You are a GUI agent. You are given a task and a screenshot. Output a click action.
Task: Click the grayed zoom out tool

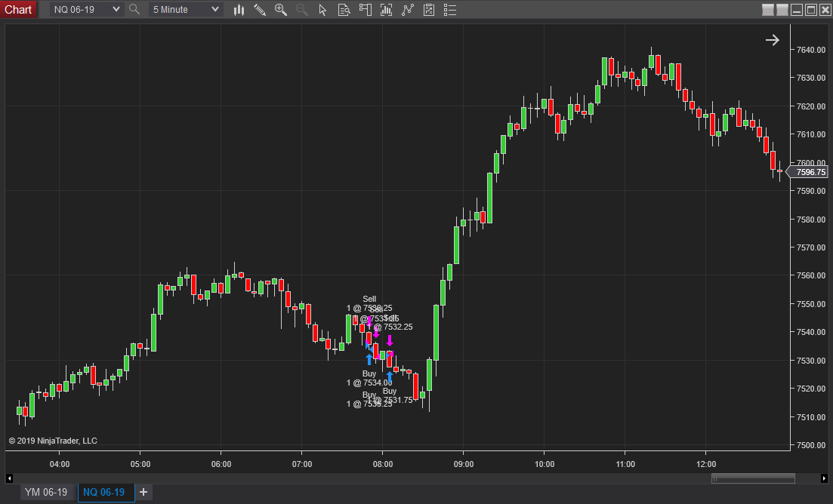(302, 10)
